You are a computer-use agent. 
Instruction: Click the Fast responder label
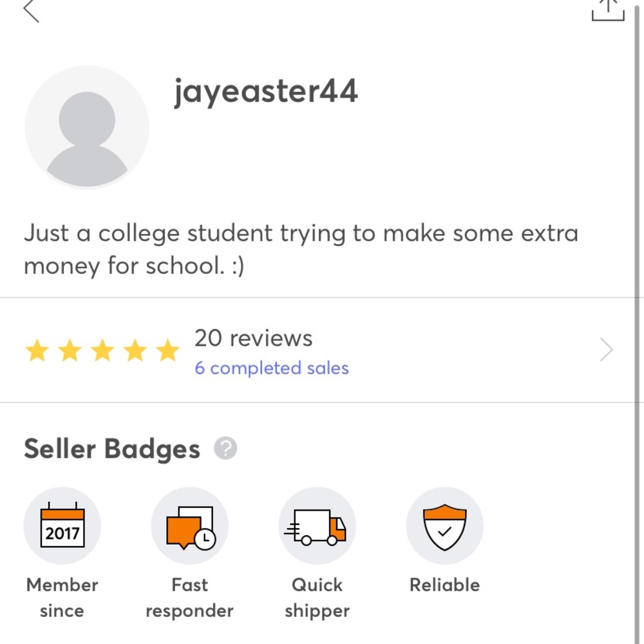[x=189, y=598]
